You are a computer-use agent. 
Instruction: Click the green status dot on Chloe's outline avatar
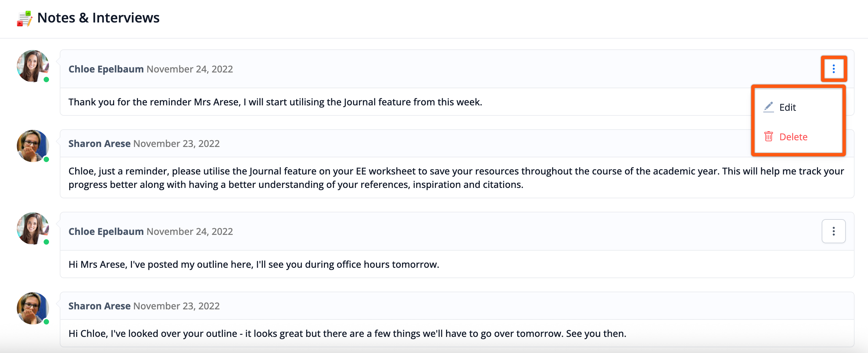pos(47,242)
